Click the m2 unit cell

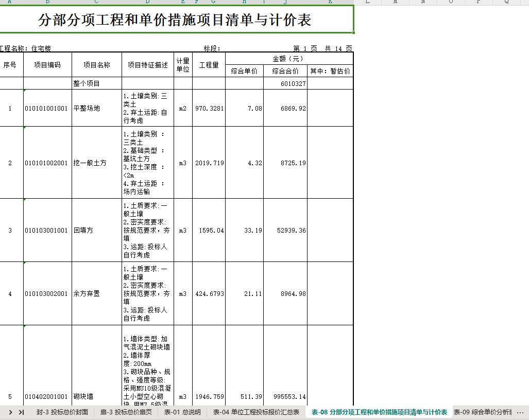[x=183, y=108]
